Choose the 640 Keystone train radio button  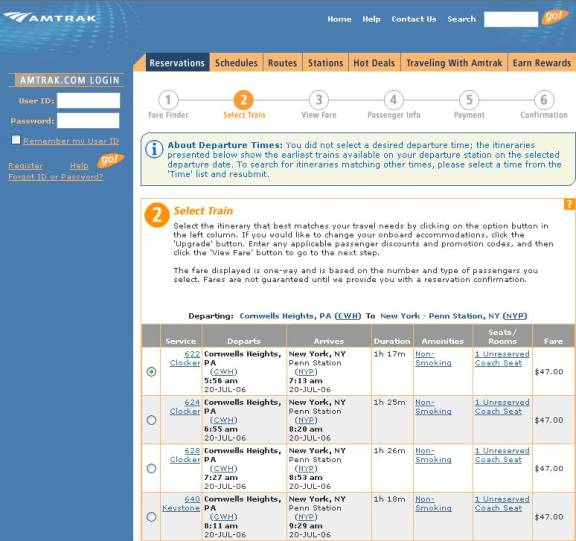[151, 517]
